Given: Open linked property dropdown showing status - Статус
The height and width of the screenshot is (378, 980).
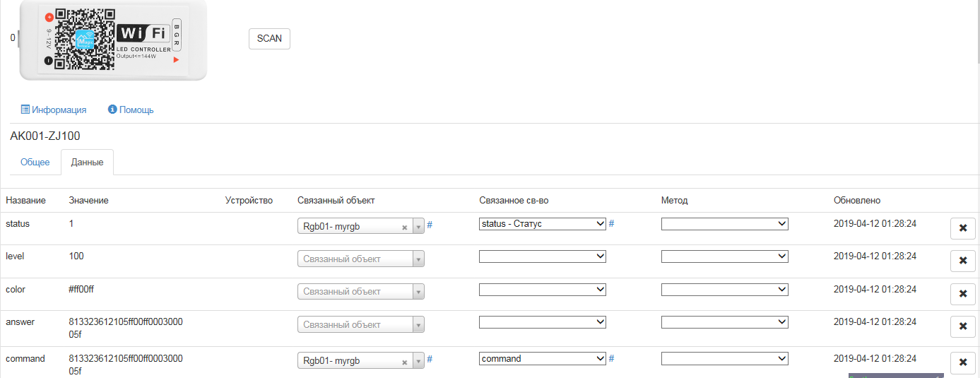Looking at the screenshot, I should [x=542, y=224].
